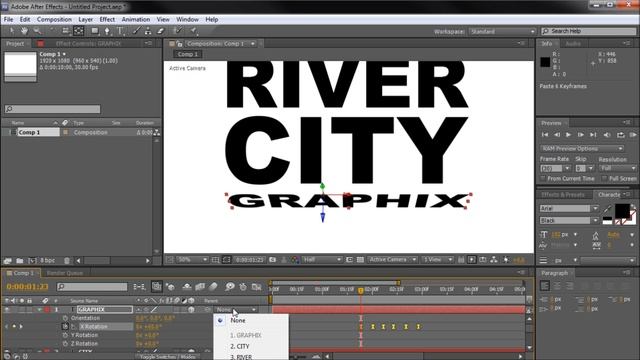The image size is (640, 360).
Task: Collapse the GRAPHIX layer twirl arrow
Action: click(x=39, y=310)
